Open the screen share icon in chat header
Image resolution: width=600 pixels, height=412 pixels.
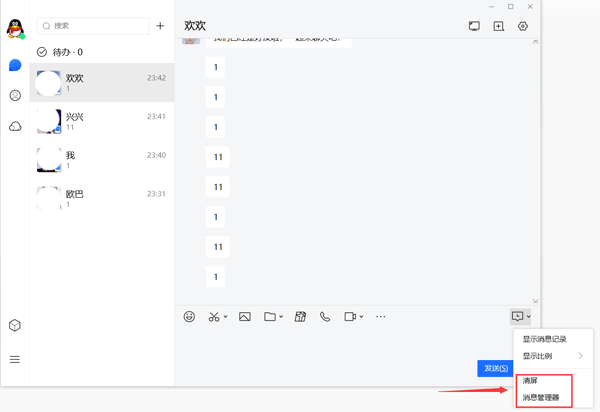tap(474, 26)
